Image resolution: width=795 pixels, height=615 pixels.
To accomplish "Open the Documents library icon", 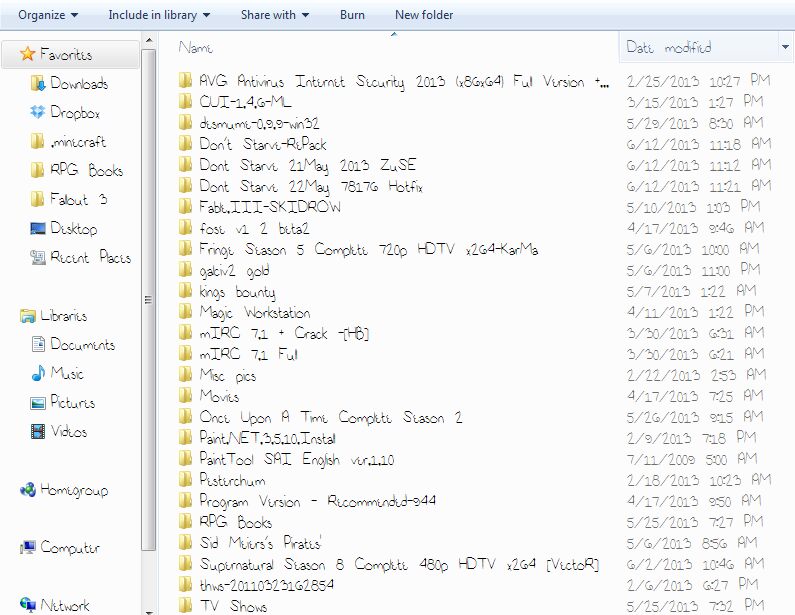I will pyautogui.click(x=38, y=344).
